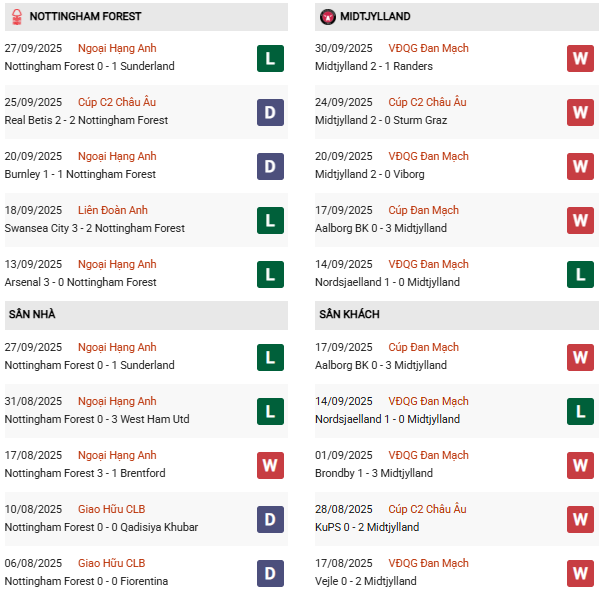Select D badge beside Fiorentina friendly result
Viewport: 600px width, 592px height.
[269, 573]
